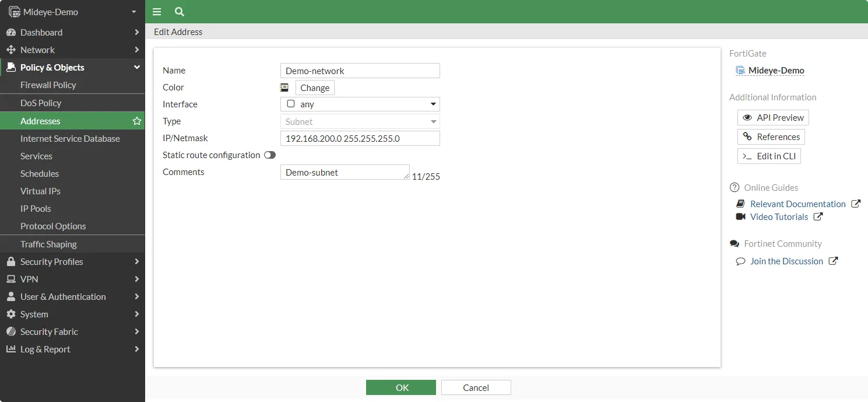Open the global search magnifier icon
868x402 pixels.
coord(179,12)
